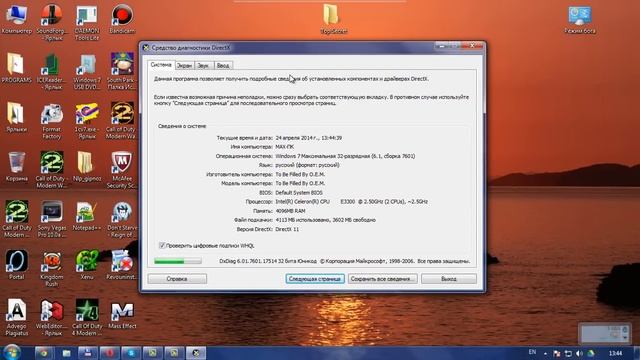Click the Выход button
This screenshot has width=640, height=360.
point(449,279)
